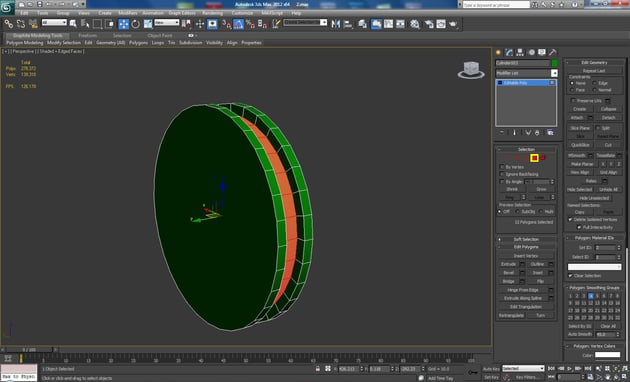Click the Grow selection button
630x382 pixels.
point(541,189)
